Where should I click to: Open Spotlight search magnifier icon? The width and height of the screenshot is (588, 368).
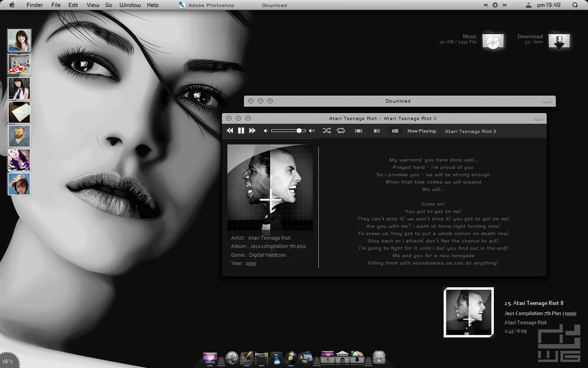[x=575, y=5]
